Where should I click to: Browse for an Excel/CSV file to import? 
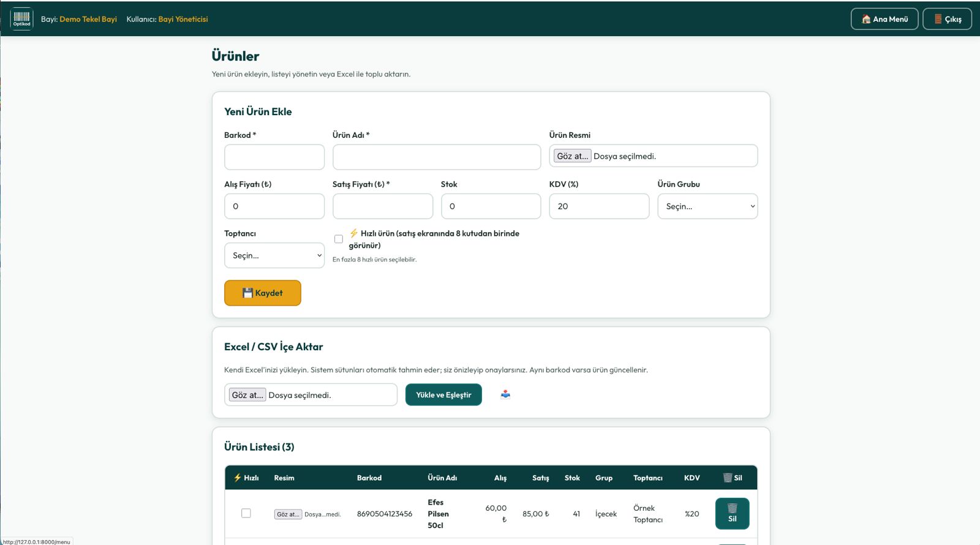pos(247,395)
